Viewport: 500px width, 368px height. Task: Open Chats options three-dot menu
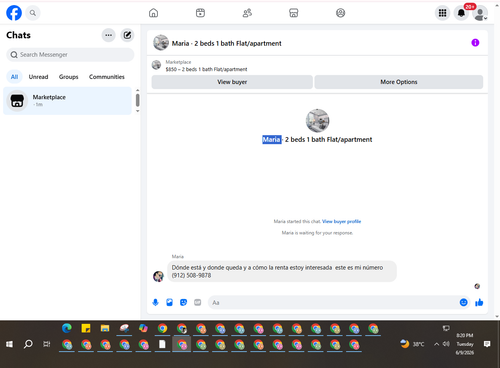[109, 35]
